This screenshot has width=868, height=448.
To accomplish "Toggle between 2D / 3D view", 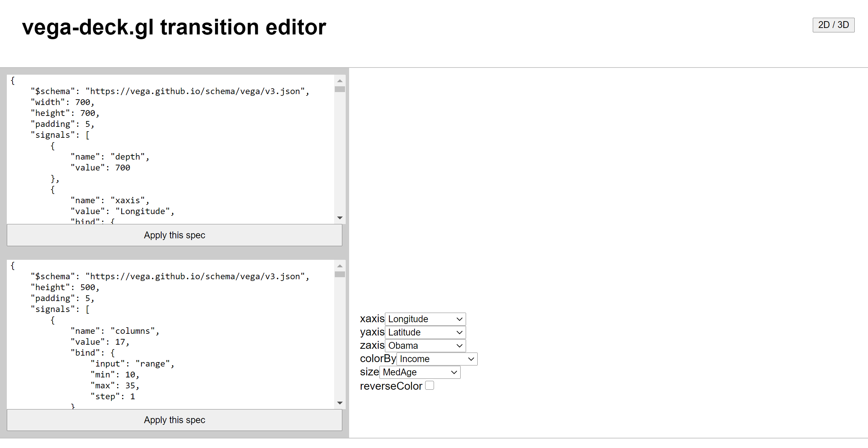I will [833, 25].
